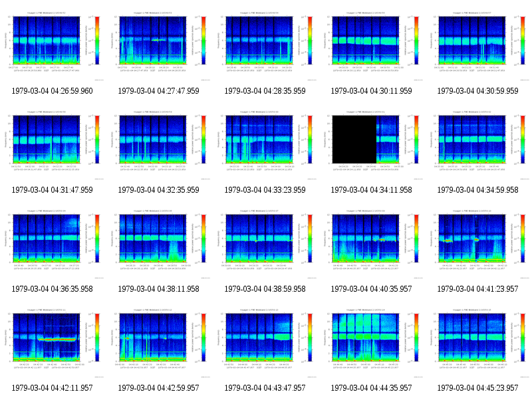Click caption 1979-03-04 04:30:11.959
Image resolution: width=532 pixels, height=396 pixels.
coord(371,91)
